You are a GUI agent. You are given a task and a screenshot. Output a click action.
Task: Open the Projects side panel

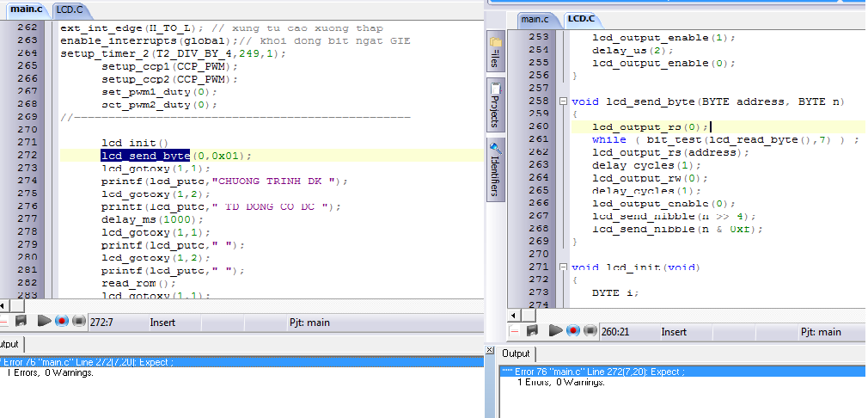(x=495, y=105)
